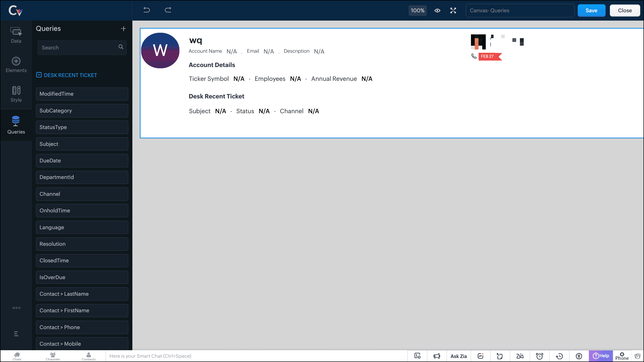Click the purple Help button
Image resolution: width=644 pixels, height=362 pixels.
click(601, 356)
